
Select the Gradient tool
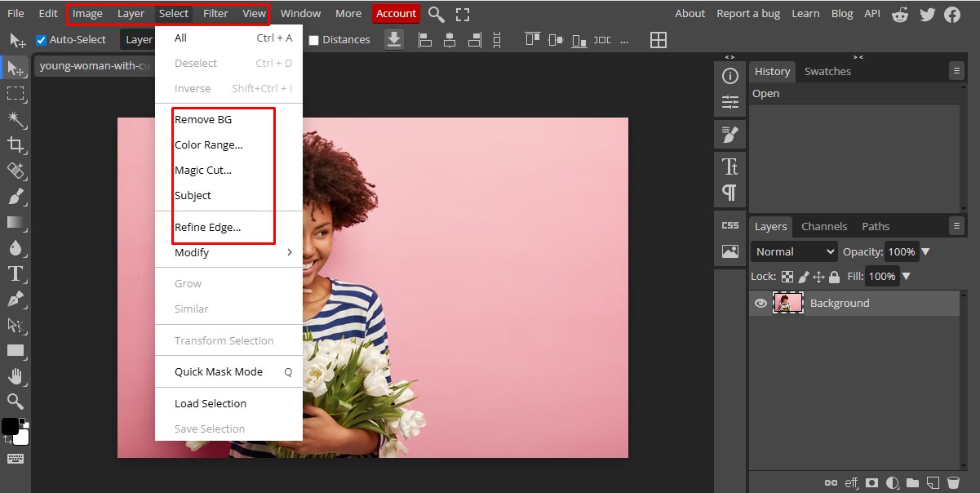pos(16,223)
